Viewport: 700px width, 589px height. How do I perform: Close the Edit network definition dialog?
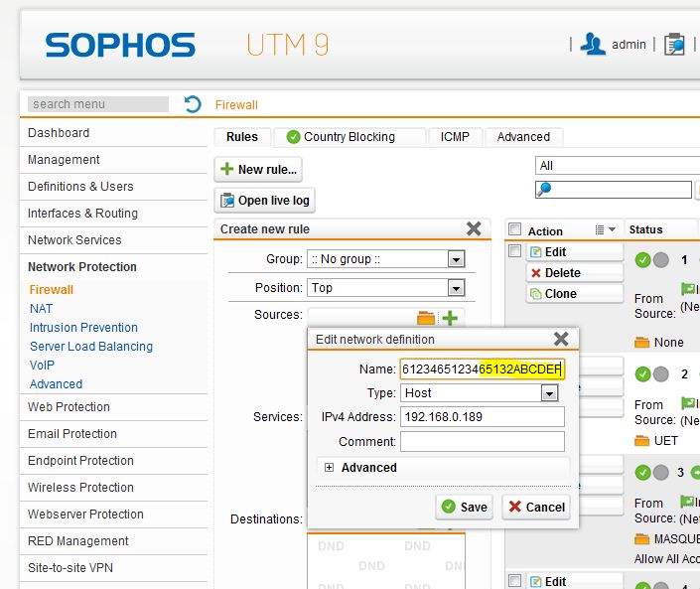560,339
